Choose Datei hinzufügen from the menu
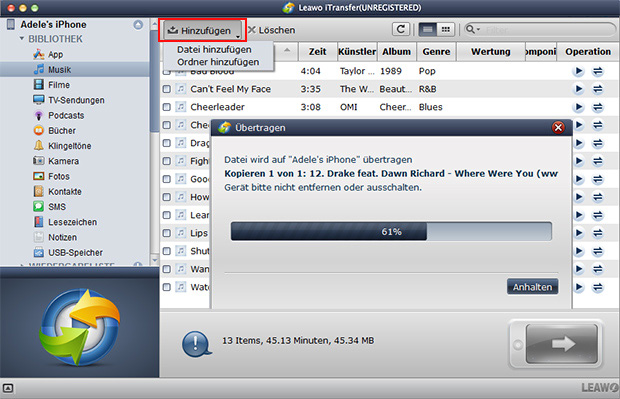 214,49
